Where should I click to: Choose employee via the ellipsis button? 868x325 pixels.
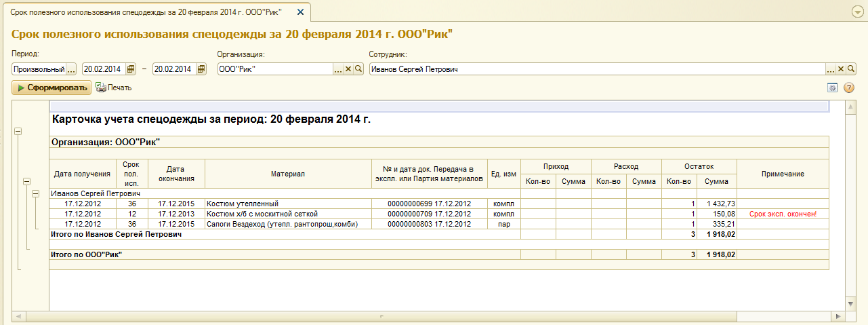[x=830, y=69]
